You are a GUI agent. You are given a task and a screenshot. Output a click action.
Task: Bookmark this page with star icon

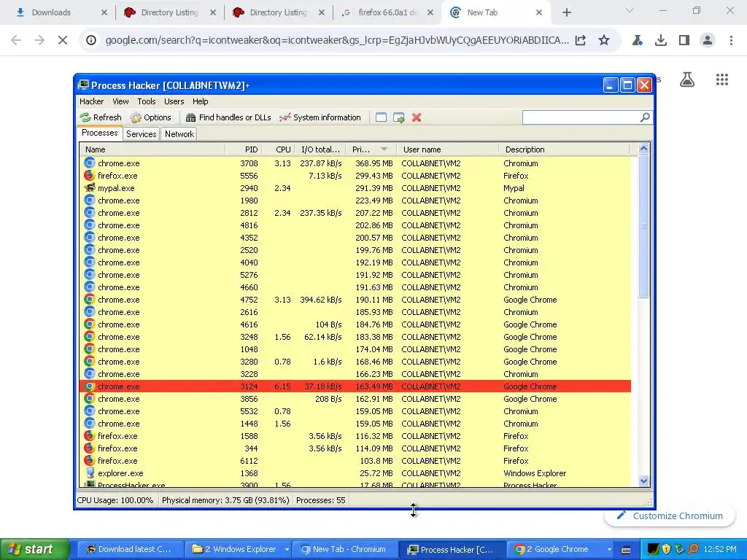pyautogui.click(x=604, y=40)
